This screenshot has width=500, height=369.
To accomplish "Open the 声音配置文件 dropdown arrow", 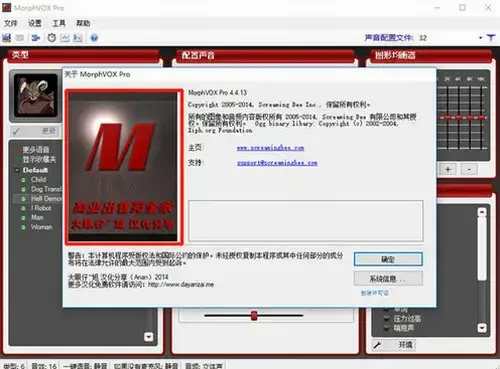I will [x=481, y=38].
